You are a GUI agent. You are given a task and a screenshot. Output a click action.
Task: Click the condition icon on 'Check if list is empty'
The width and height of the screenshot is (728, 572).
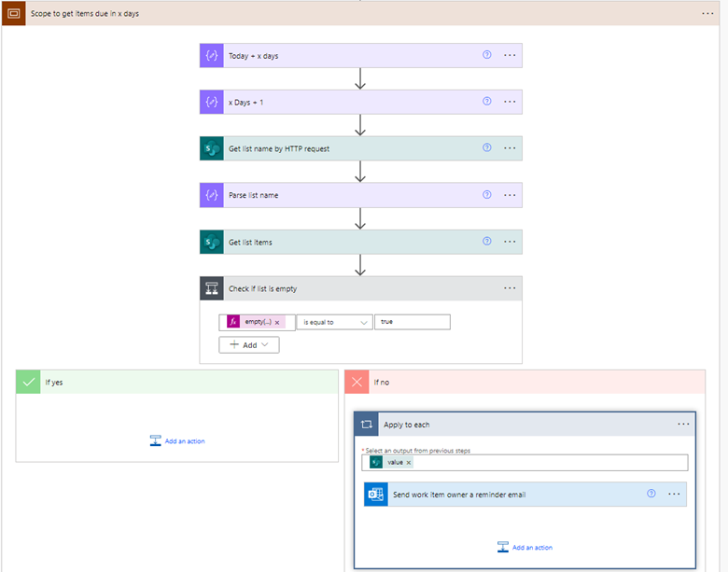(x=212, y=288)
